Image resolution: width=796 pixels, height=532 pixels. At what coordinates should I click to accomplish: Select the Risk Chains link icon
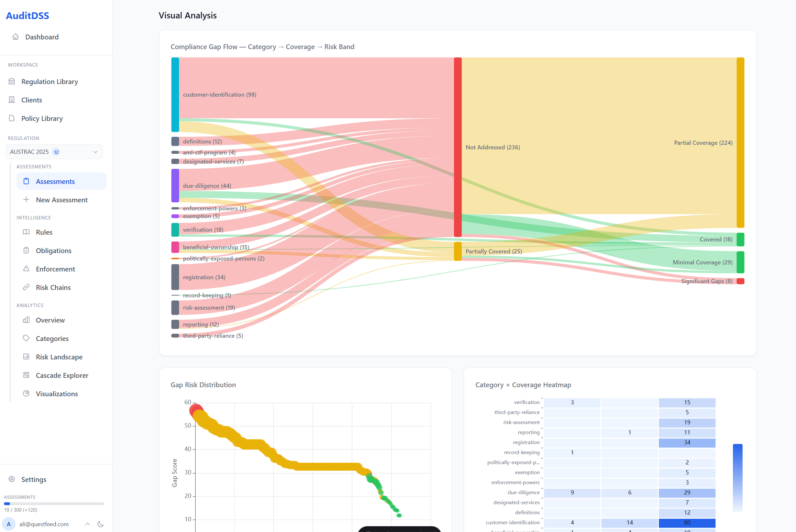27,287
